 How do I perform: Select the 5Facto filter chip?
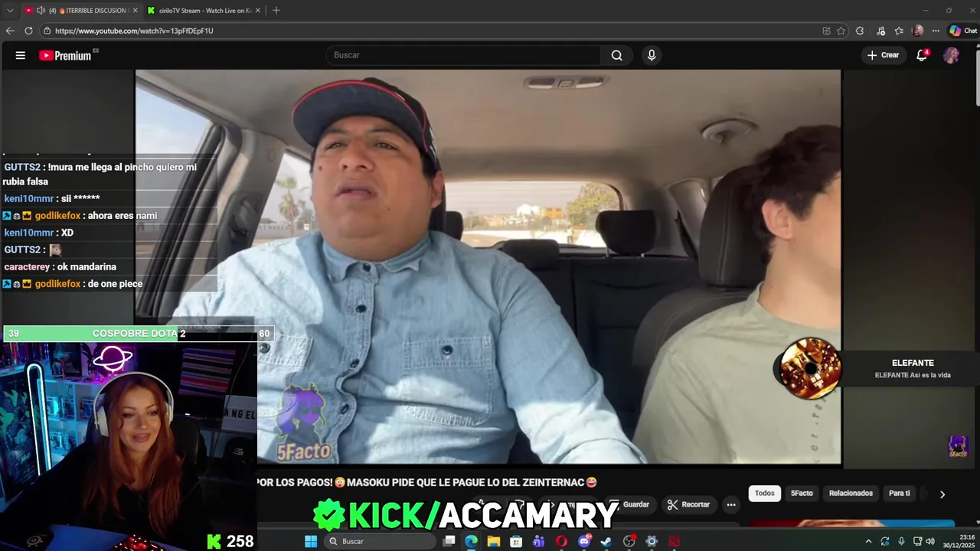point(802,494)
